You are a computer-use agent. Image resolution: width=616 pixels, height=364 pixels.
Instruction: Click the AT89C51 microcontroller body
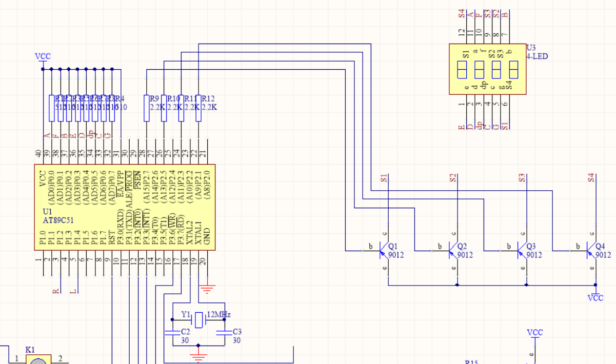[125, 207]
